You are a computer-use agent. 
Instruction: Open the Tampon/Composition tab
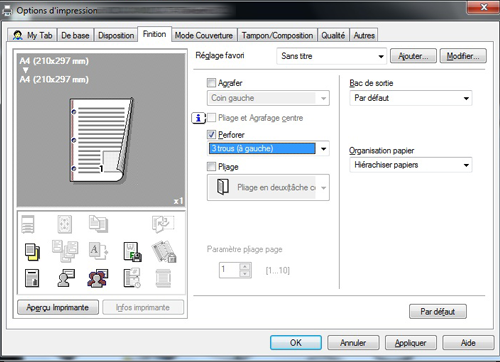[277, 35]
